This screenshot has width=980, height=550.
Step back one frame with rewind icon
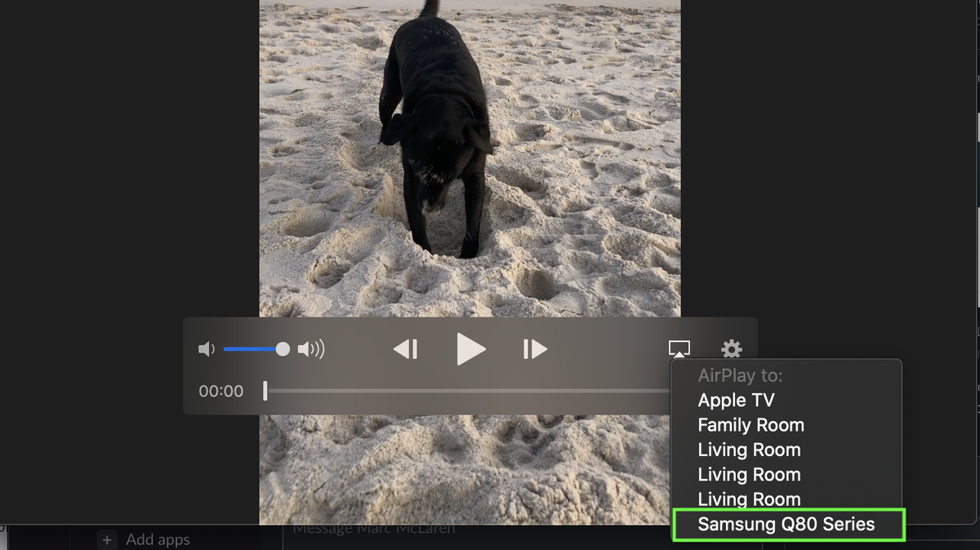click(406, 348)
